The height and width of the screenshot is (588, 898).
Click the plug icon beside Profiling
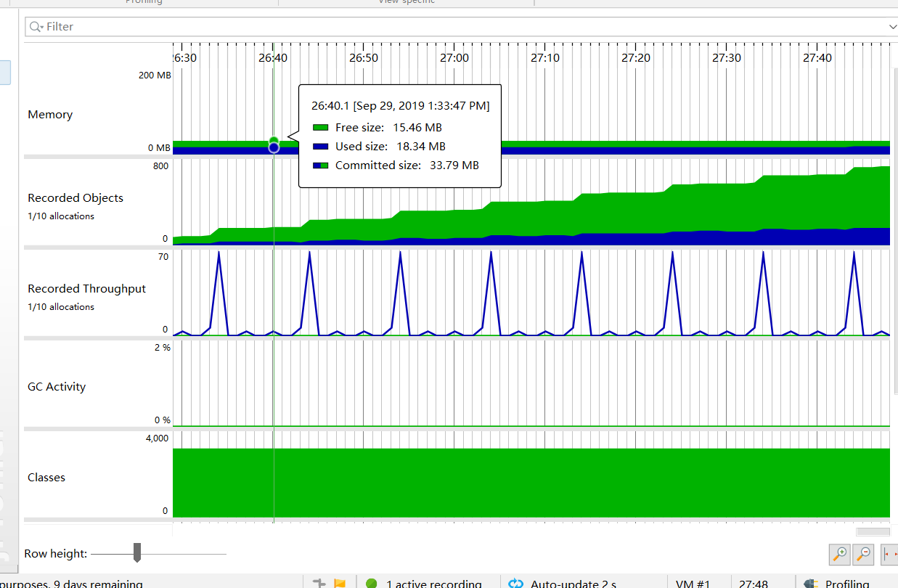810,584
